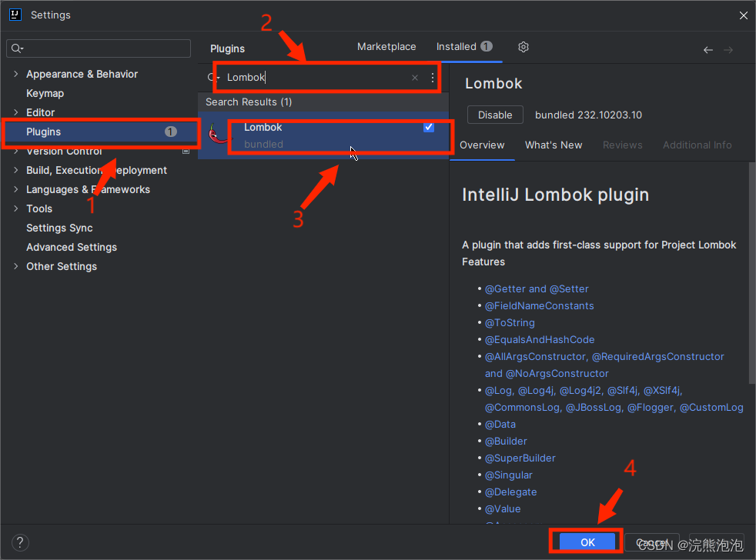Click the back navigation arrow

coord(707,50)
